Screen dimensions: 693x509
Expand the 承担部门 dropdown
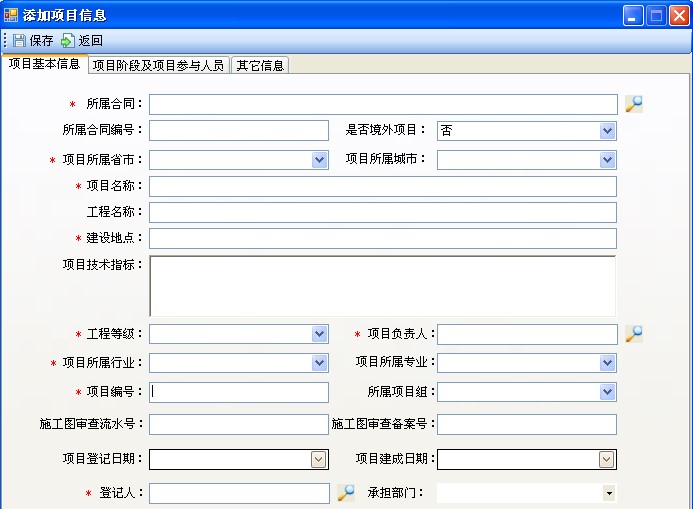[608, 493]
